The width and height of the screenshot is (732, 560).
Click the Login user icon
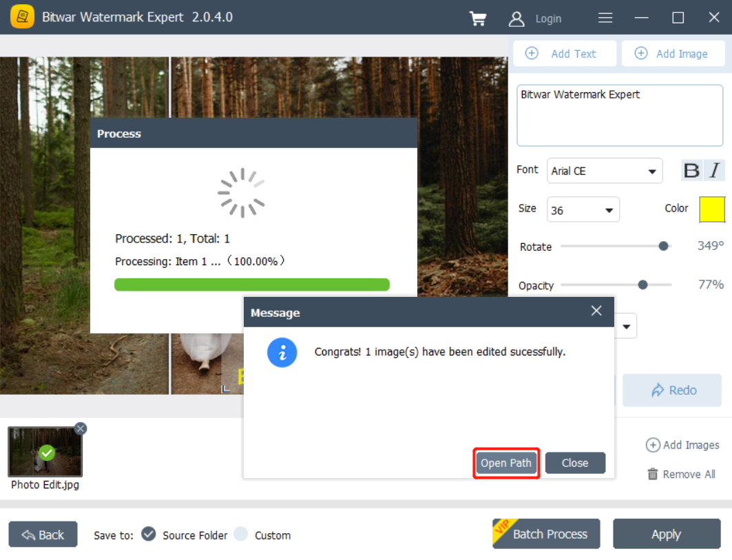coord(516,19)
